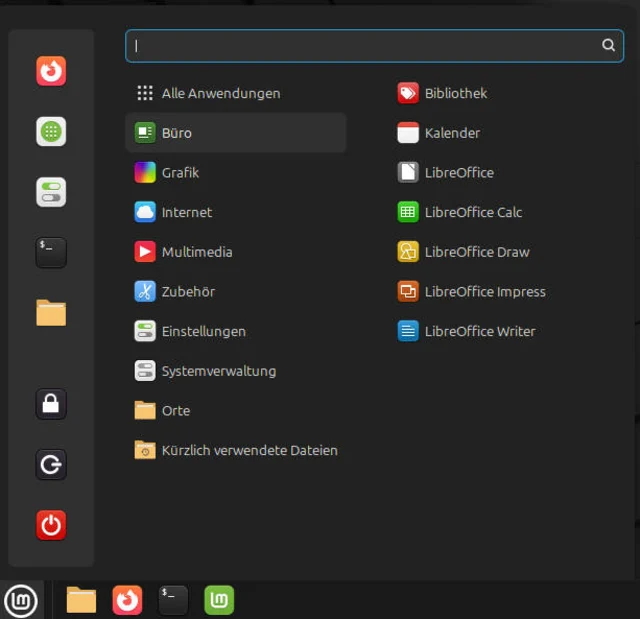This screenshot has height=619, width=640.
Task: Show Alle Anwendungen
Action: (220, 93)
